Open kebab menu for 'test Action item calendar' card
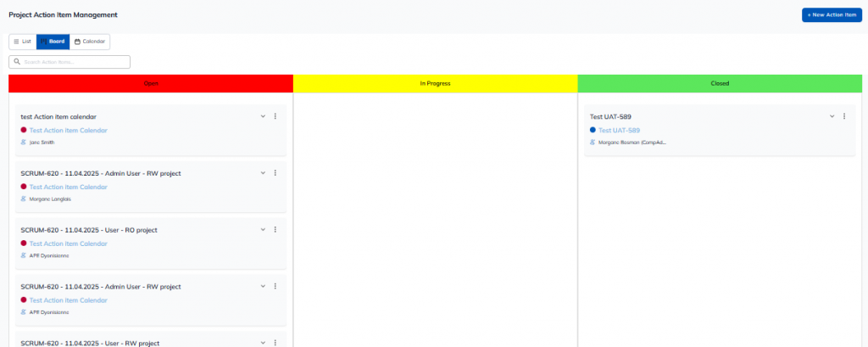Screen dimensions: 868x347 275,116
